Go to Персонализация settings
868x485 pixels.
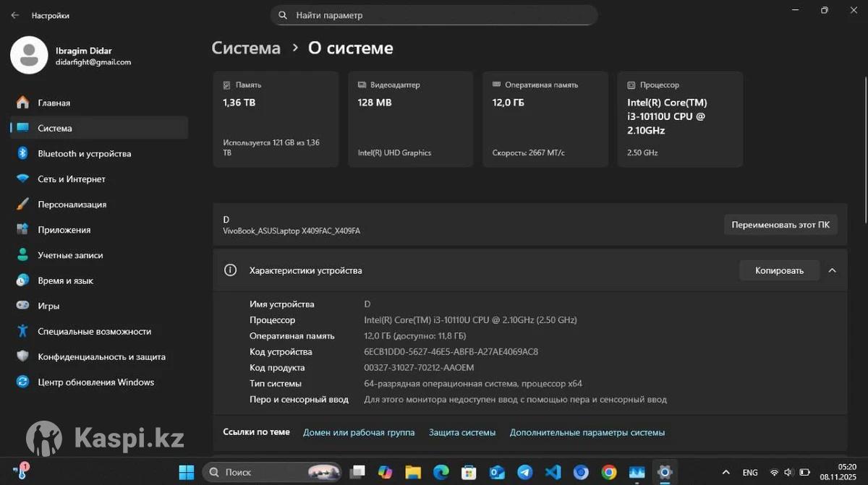point(72,205)
